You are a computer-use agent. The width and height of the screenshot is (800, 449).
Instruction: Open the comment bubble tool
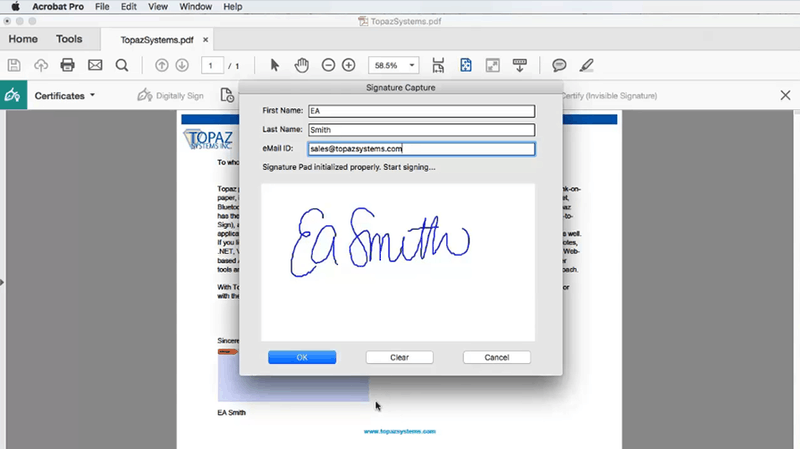(x=559, y=65)
